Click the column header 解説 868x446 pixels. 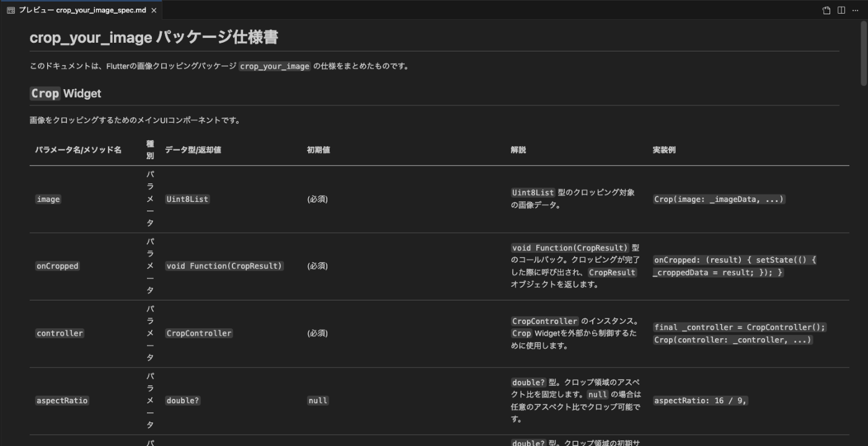(518, 150)
